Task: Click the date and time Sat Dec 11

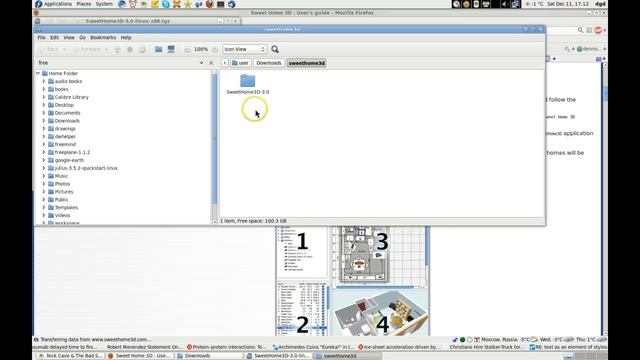Action: (x=568, y=4)
